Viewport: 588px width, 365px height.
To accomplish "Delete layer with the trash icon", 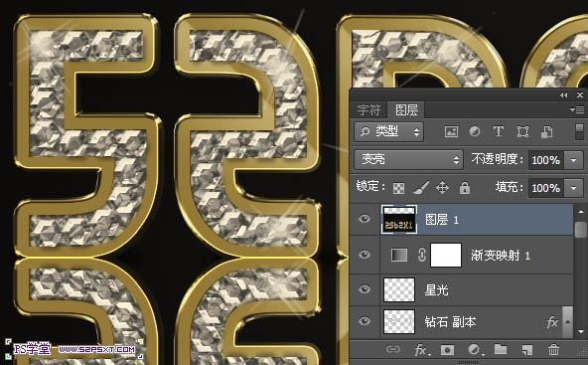I will coord(553,350).
